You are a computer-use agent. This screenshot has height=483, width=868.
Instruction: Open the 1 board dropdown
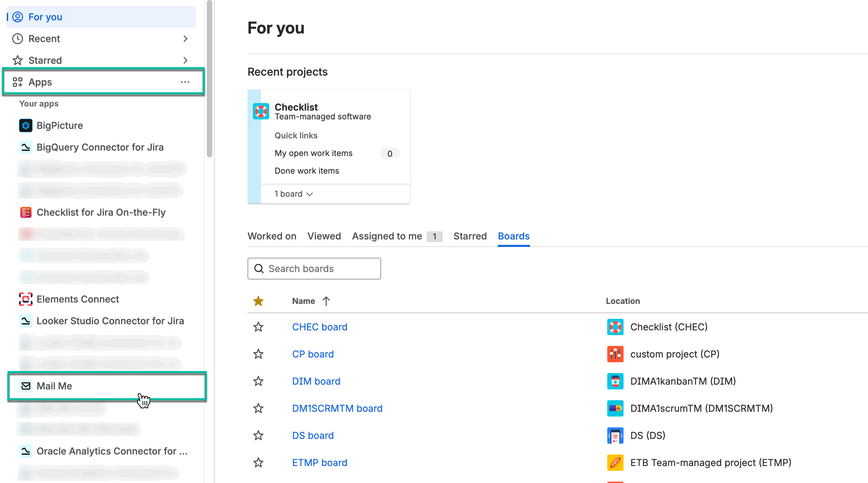coord(294,194)
